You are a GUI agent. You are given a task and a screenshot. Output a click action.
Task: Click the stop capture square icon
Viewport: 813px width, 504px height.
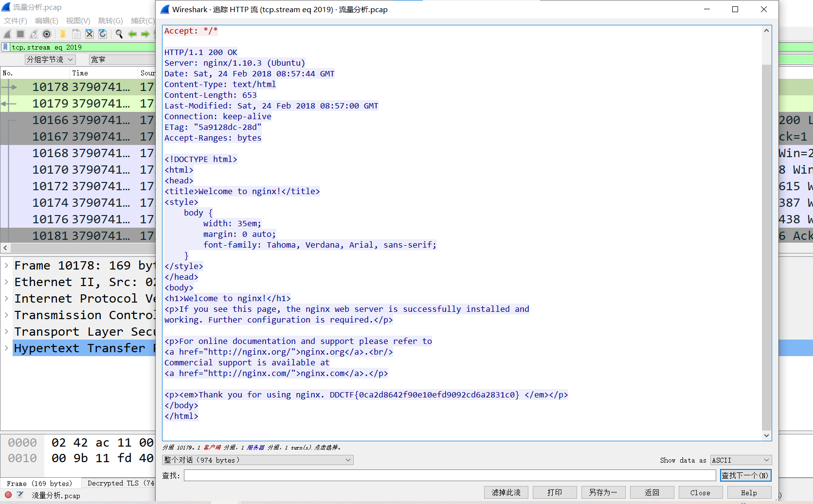pos(20,34)
